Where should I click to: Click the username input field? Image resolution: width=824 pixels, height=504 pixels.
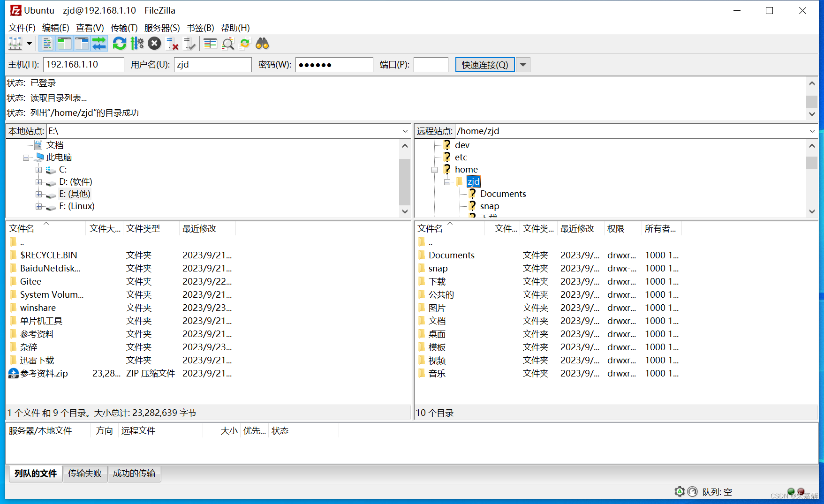point(212,65)
